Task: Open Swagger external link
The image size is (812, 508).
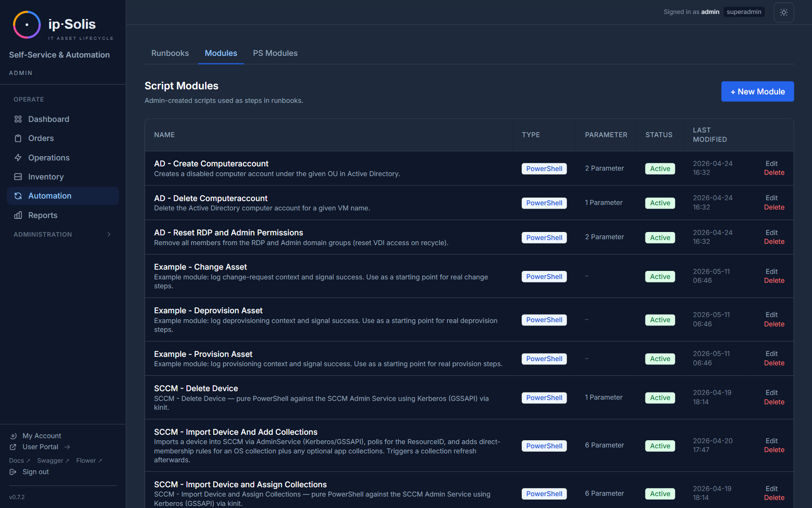Action: [x=53, y=461]
